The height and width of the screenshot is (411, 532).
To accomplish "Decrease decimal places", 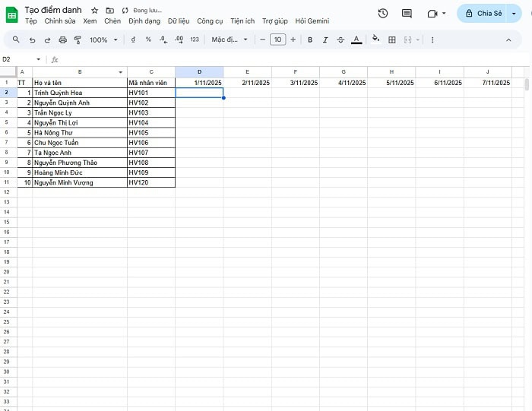I will click(163, 40).
